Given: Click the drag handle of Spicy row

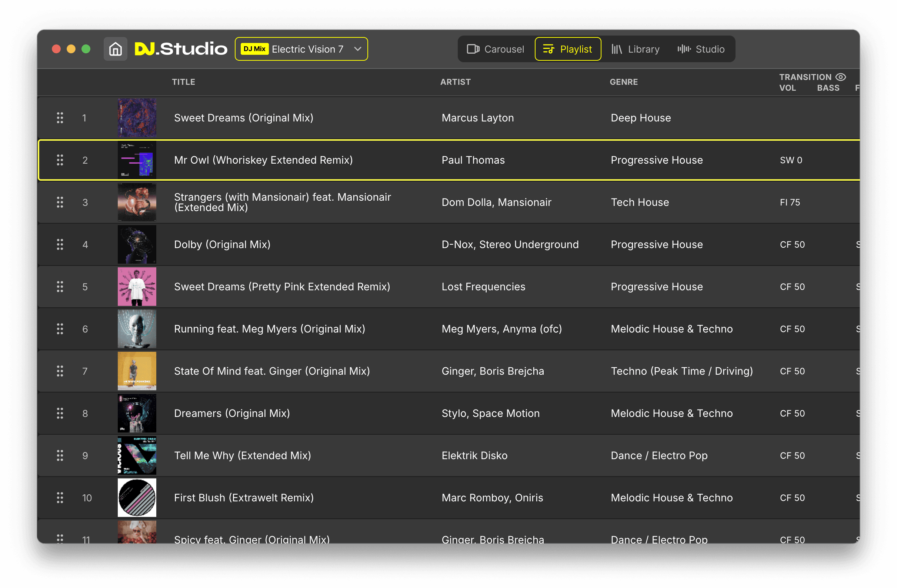Looking at the screenshot, I should [60, 539].
